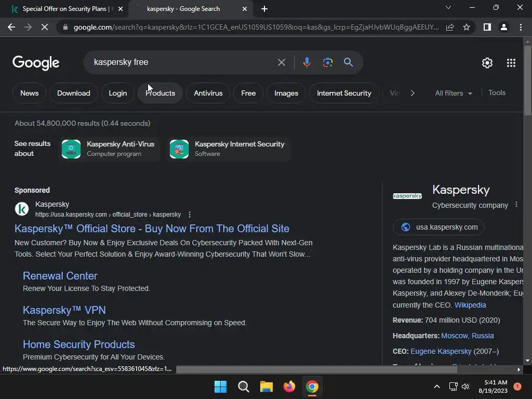Click the magnifier search button
The height and width of the screenshot is (399, 532).
348,62
